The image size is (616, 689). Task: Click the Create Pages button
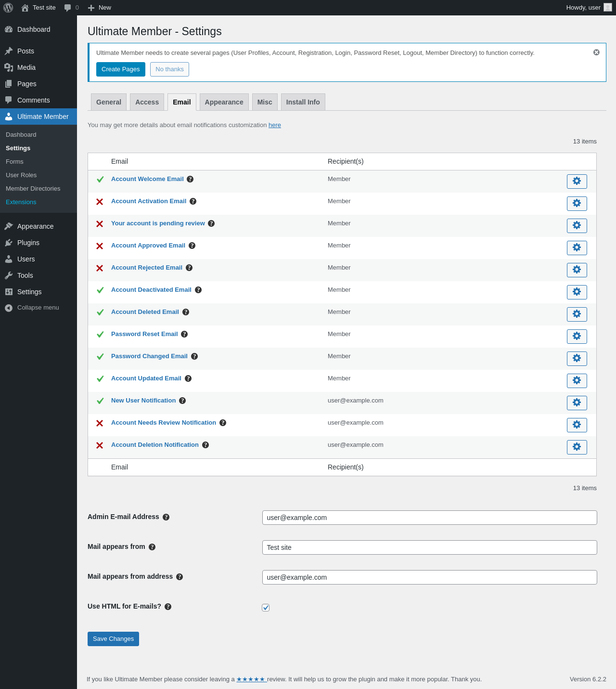120,69
